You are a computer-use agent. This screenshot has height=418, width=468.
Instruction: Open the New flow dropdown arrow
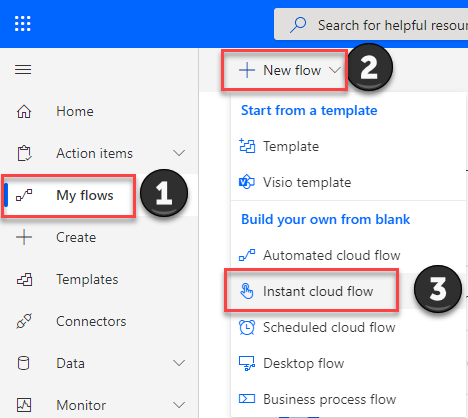tap(335, 70)
